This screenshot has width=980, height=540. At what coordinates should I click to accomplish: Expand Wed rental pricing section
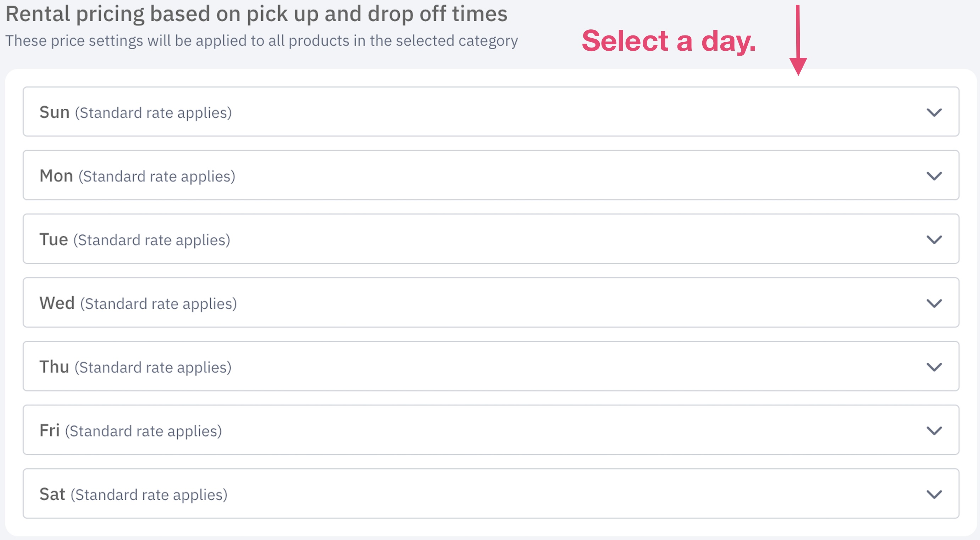coord(491,302)
